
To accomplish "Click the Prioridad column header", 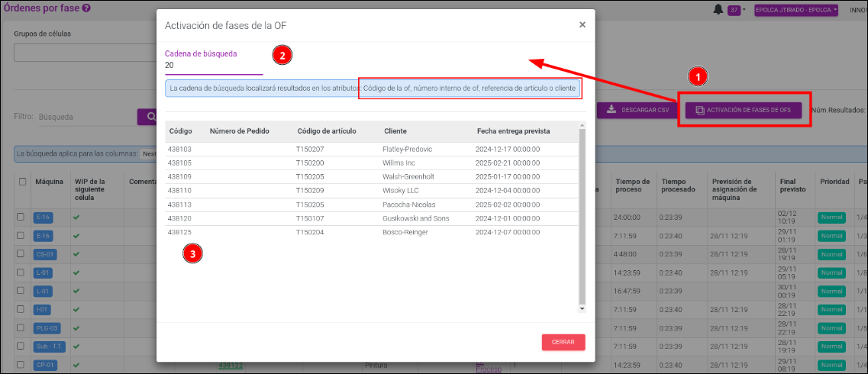I will (834, 182).
